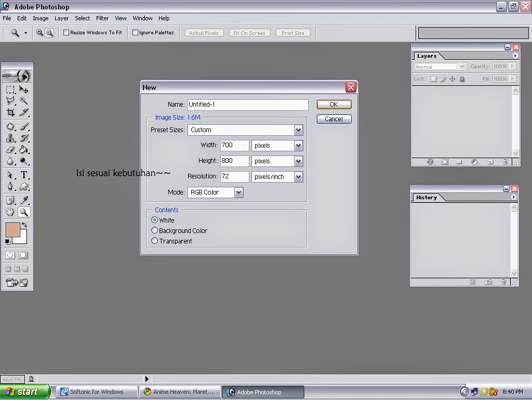This screenshot has width=532, height=400.
Task: Toggle lock all icon in Layers
Action: click(x=462, y=79)
